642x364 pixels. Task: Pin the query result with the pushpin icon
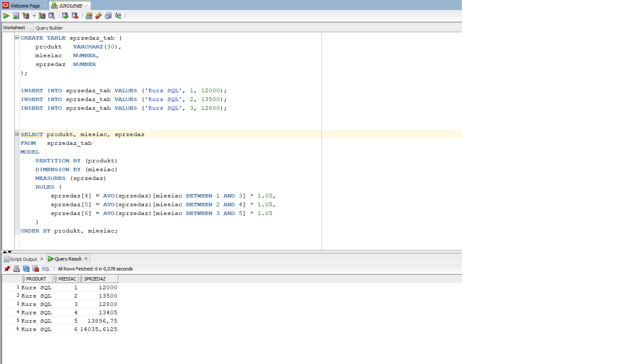[x=7, y=269]
